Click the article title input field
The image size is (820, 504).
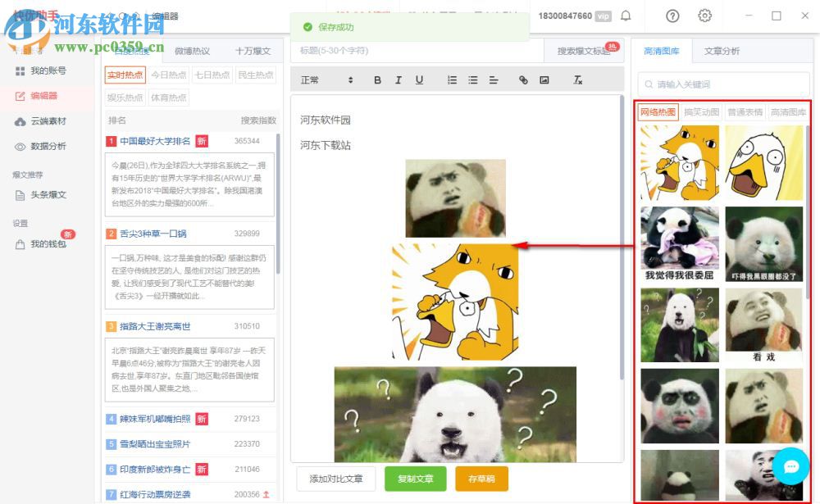(x=417, y=51)
